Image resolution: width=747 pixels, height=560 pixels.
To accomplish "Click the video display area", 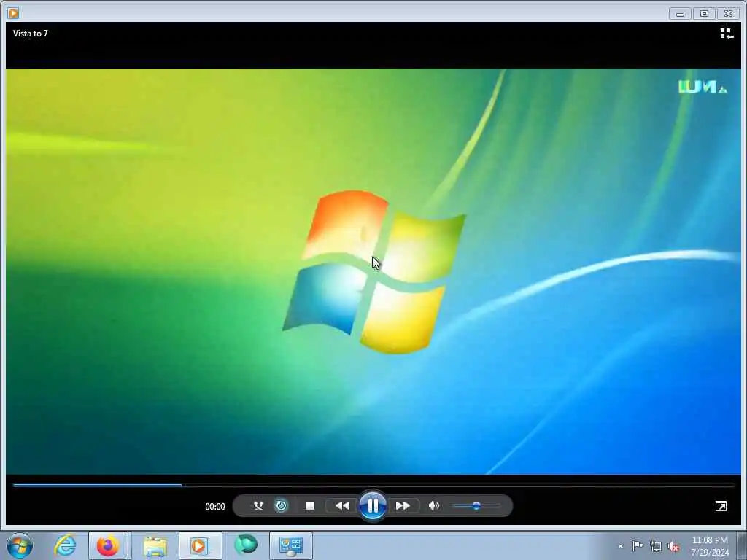I will 373,271.
